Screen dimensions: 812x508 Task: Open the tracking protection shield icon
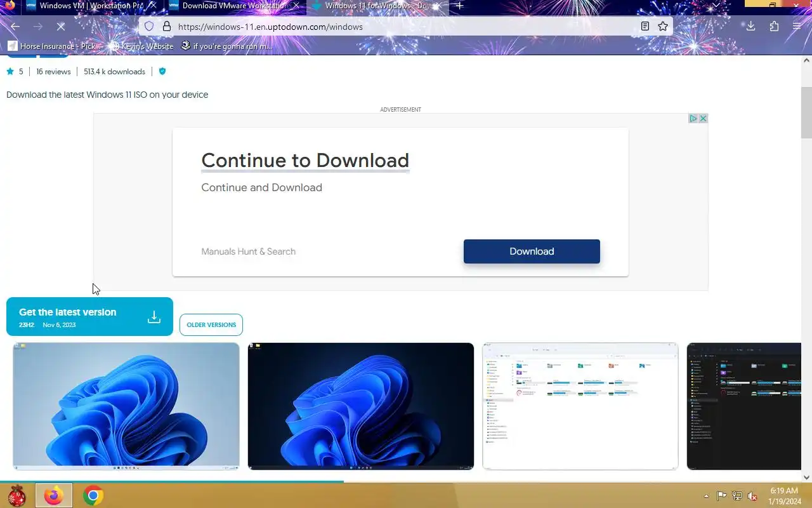pos(149,27)
